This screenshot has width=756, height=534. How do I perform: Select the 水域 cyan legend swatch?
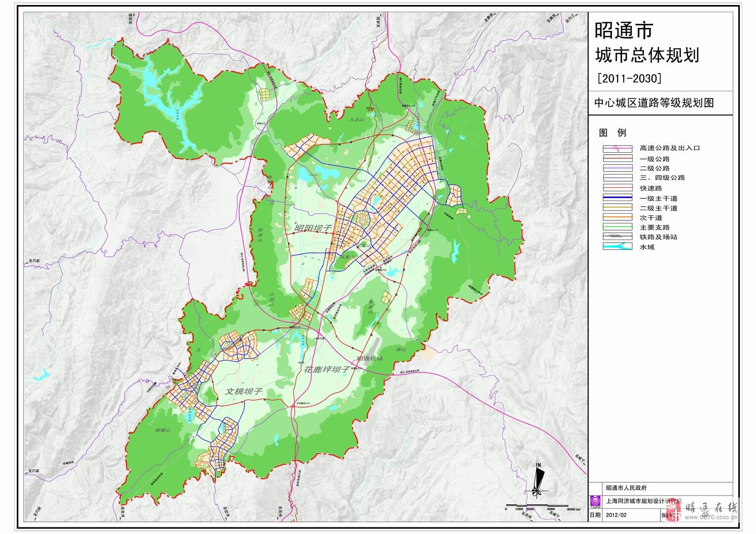coord(617,247)
